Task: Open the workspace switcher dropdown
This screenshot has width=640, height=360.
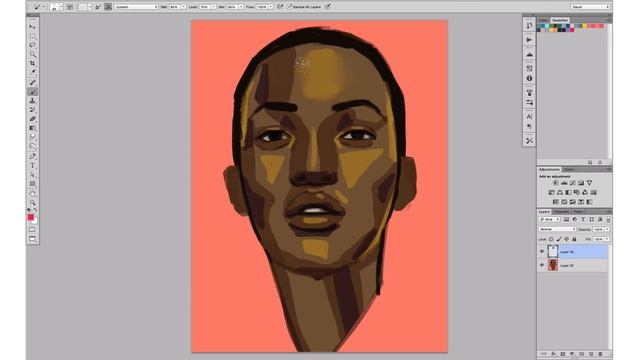Action: [x=590, y=7]
